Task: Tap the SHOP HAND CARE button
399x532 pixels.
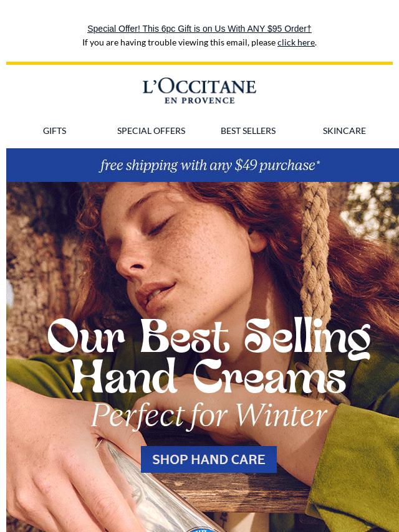Action: (x=209, y=459)
